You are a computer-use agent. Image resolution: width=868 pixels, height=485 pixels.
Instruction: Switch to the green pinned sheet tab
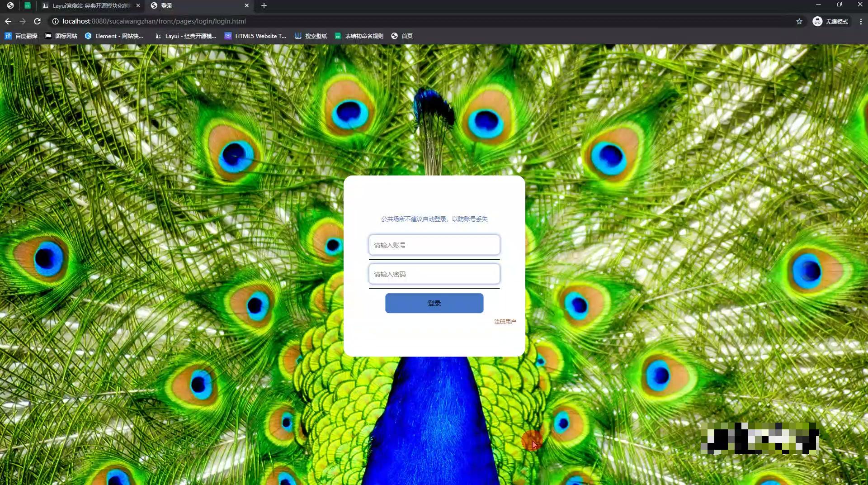(28, 5)
